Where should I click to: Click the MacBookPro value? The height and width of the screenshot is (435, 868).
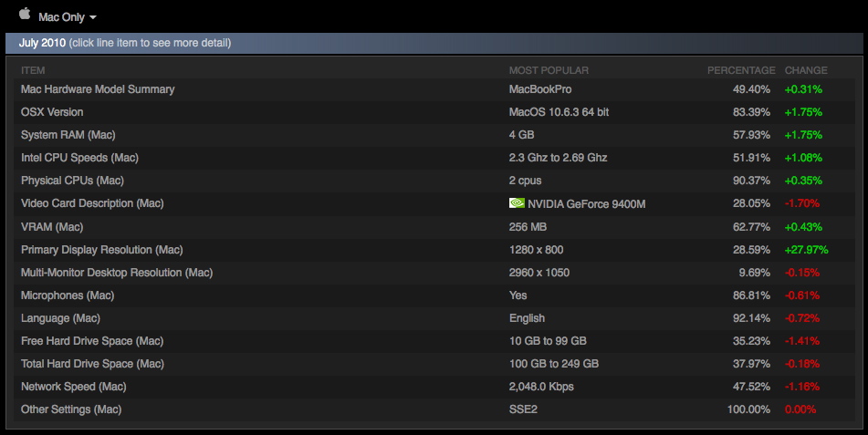pyautogui.click(x=540, y=89)
